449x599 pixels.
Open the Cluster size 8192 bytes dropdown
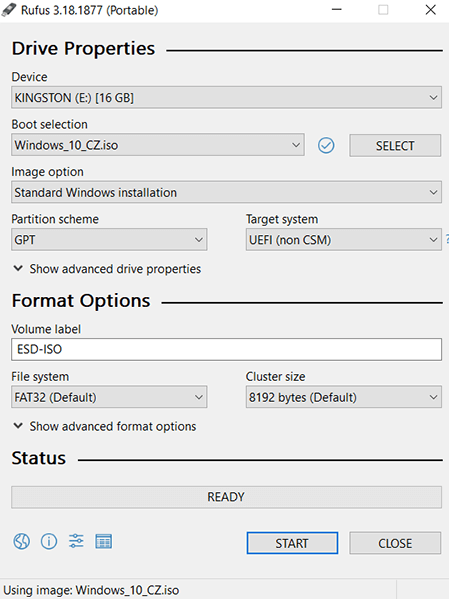(x=344, y=397)
